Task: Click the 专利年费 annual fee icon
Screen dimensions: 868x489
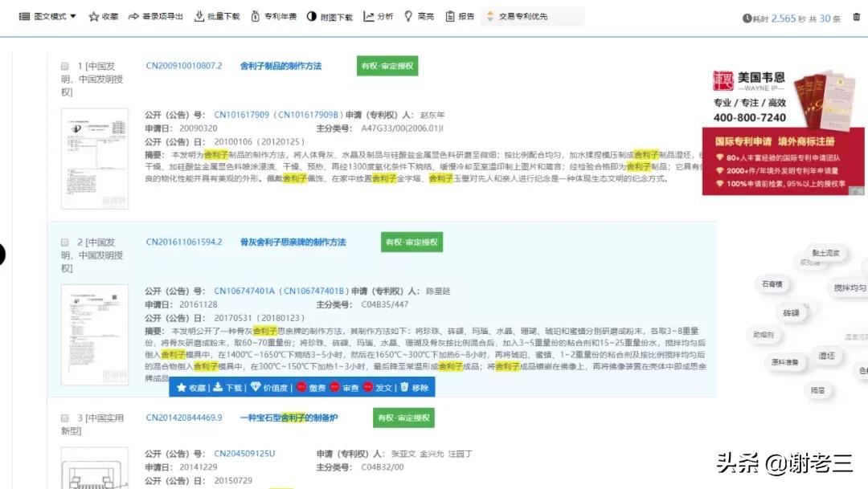Action: coord(272,16)
